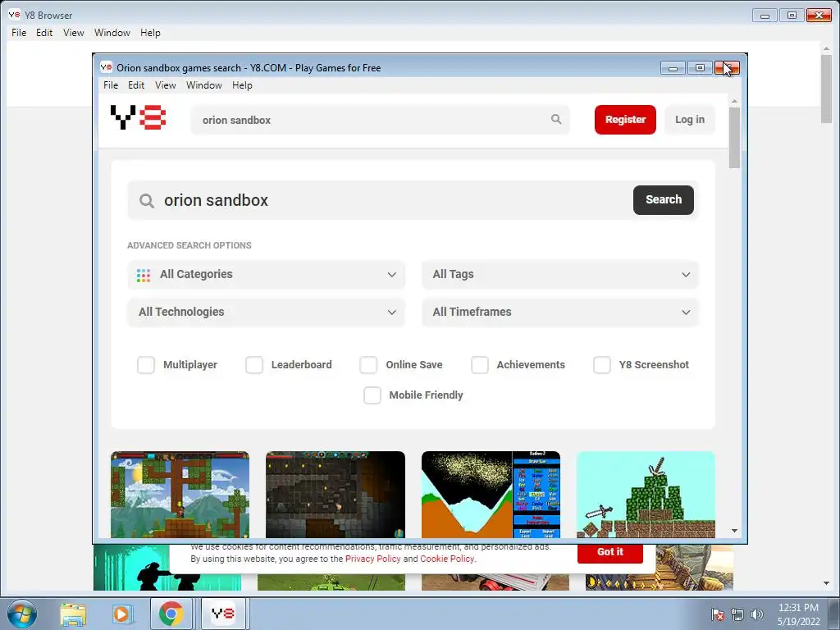Click the network tray icon
Image resolution: width=840 pixels, height=630 pixels.
pos(737,614)
